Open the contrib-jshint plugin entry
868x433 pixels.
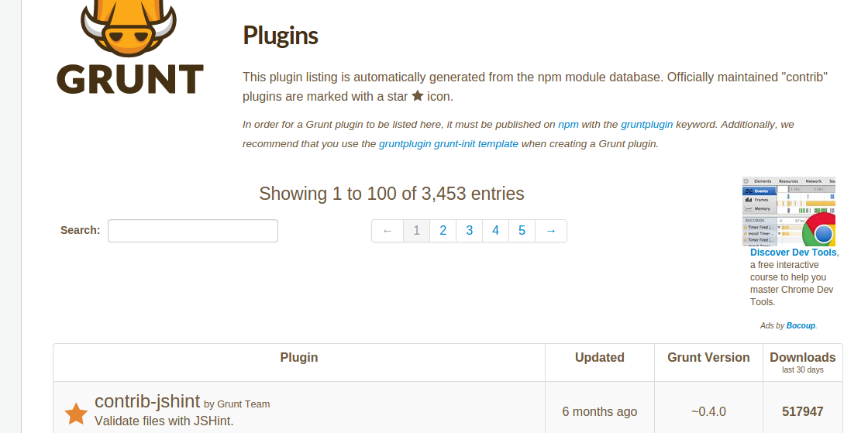147,401
